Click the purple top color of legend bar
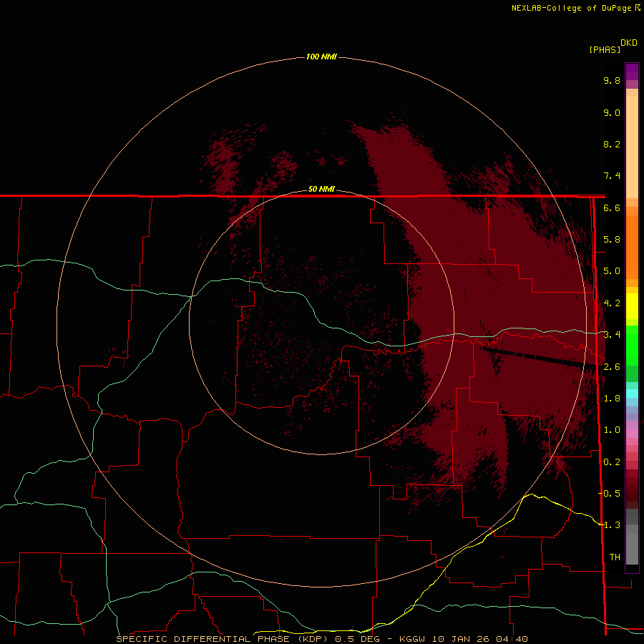 click(632, 72)
